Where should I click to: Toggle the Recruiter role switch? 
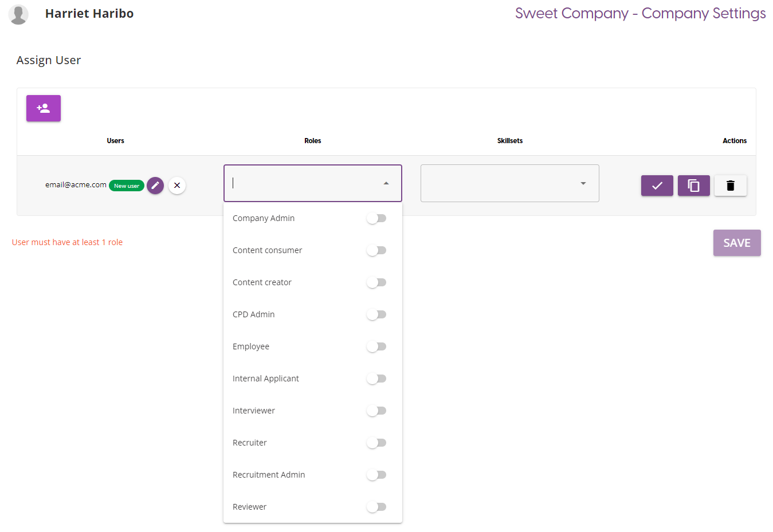[x=376, y=443]
